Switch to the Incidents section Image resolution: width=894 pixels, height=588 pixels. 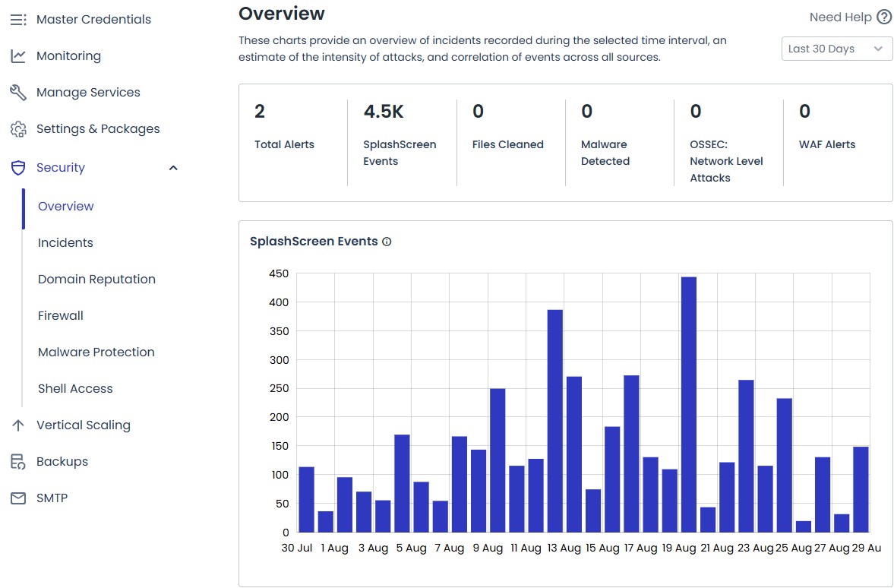tap(65, 242)
